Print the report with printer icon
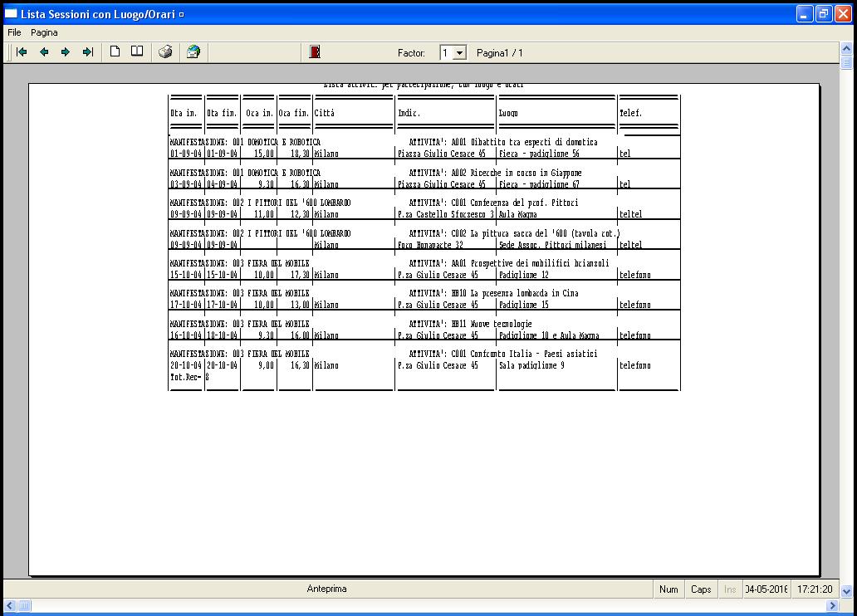 pyautogui.click(x=165, y=52)
